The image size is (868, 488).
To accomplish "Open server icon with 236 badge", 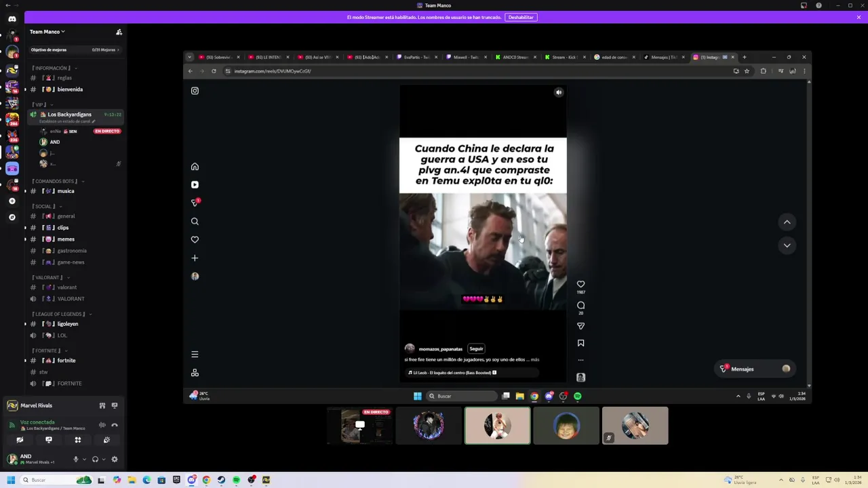I will tap(12, 137).
